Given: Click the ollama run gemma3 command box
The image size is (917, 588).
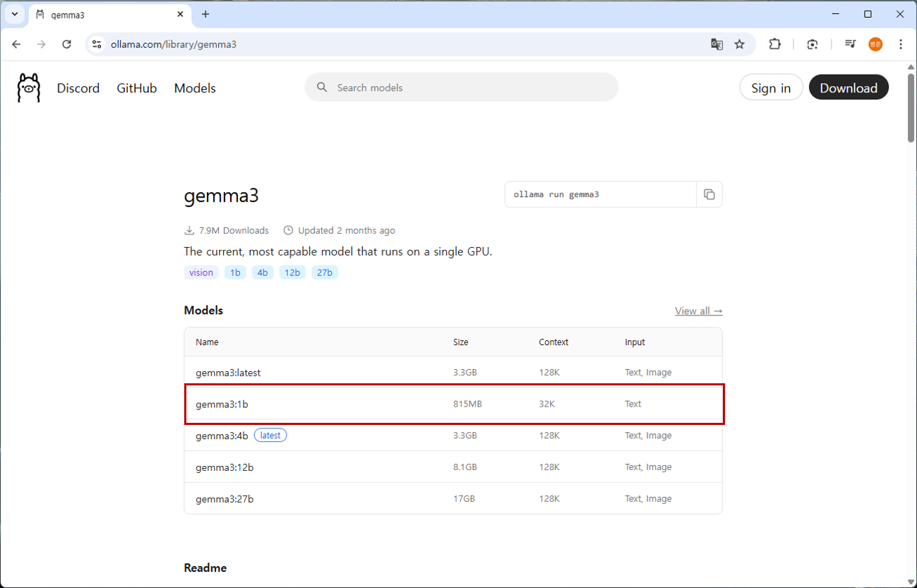Looking at the screenshot, I should point(601,194).
